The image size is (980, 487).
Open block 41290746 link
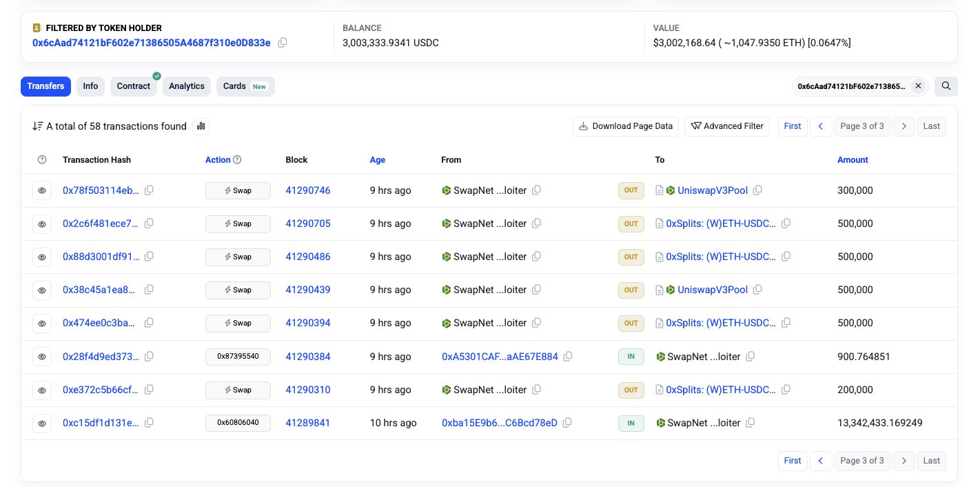point(308,190)
